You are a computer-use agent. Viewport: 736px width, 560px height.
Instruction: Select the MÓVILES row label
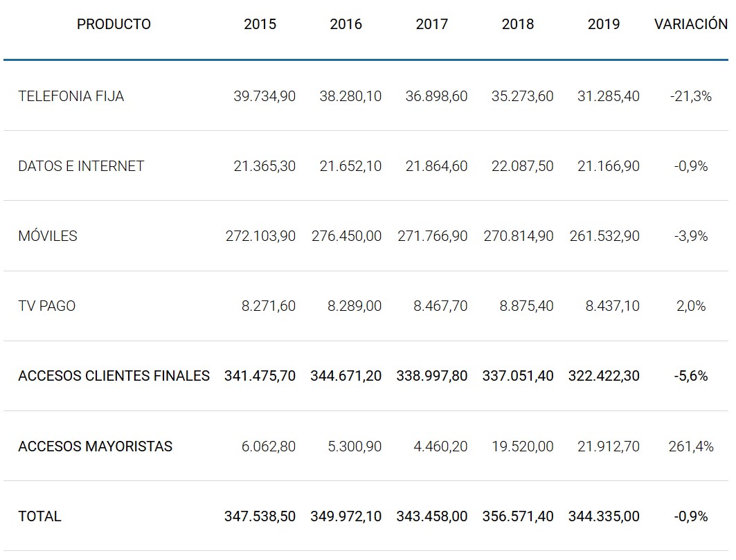pos(48,236)
